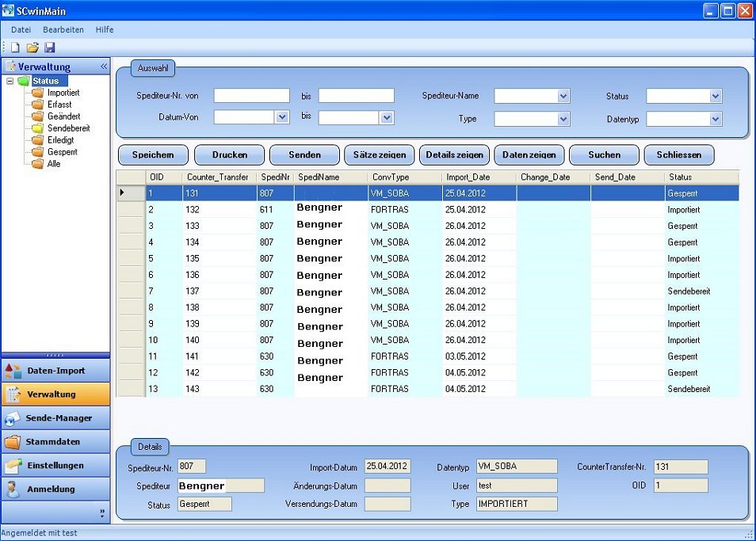Viewport: 756px width, 541px height.
Task: Collapse the Status tree node
Action: coord(10,81)
